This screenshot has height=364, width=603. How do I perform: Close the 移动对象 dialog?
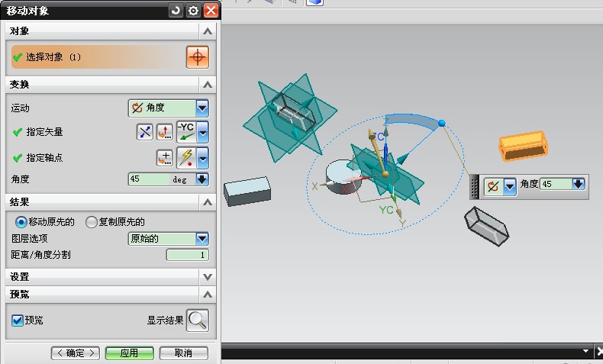(x=211, y=11)
